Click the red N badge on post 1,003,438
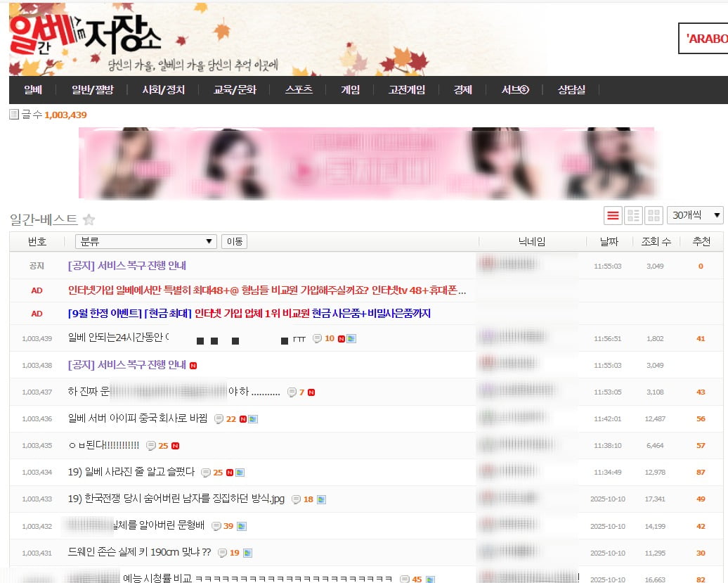 coord(193,366)
